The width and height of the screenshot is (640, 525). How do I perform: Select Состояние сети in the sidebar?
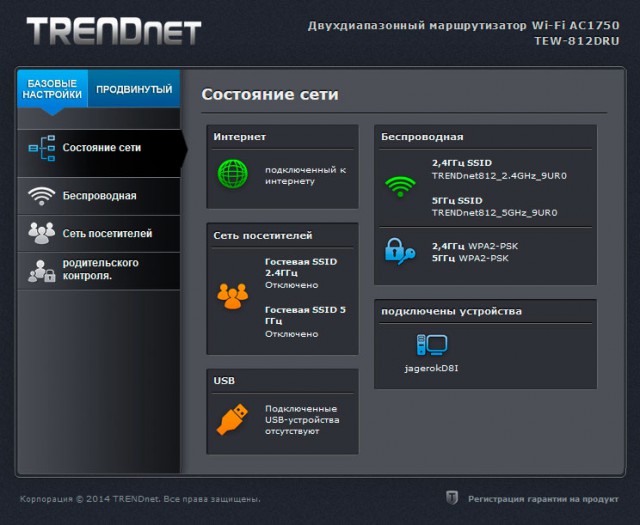pos(99,153)
